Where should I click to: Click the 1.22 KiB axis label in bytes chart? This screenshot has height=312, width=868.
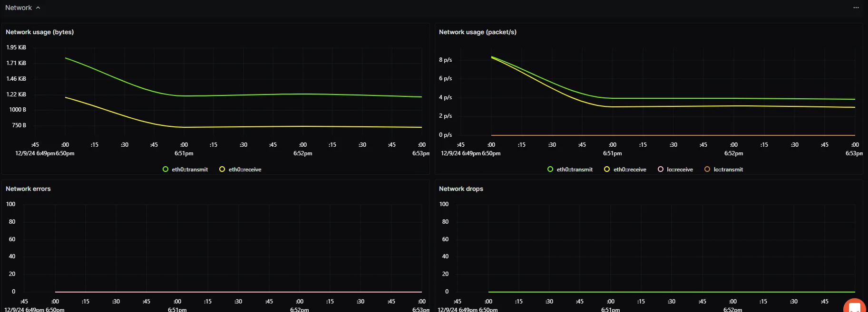[16, 95]
